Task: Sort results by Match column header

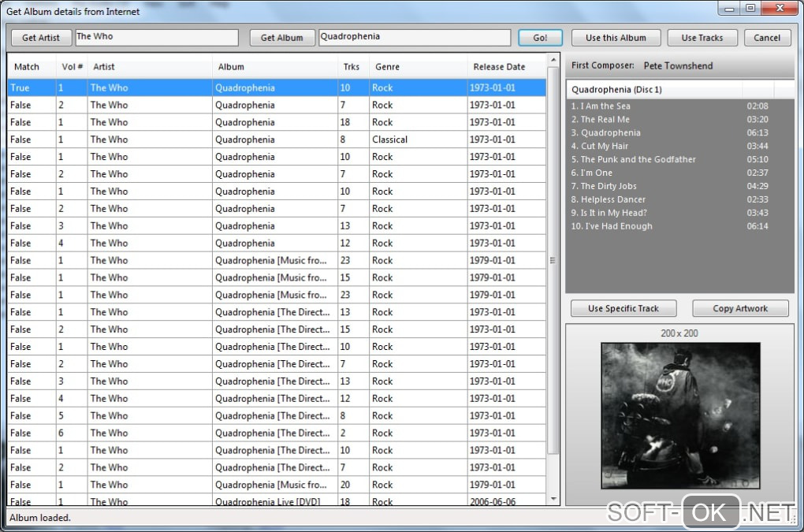Action: (31, 67)
